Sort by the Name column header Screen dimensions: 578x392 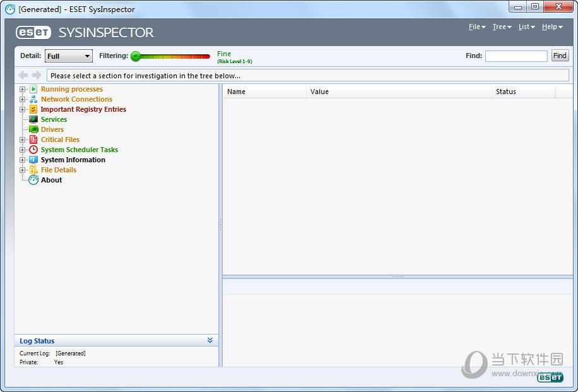[x=264, y=92]
